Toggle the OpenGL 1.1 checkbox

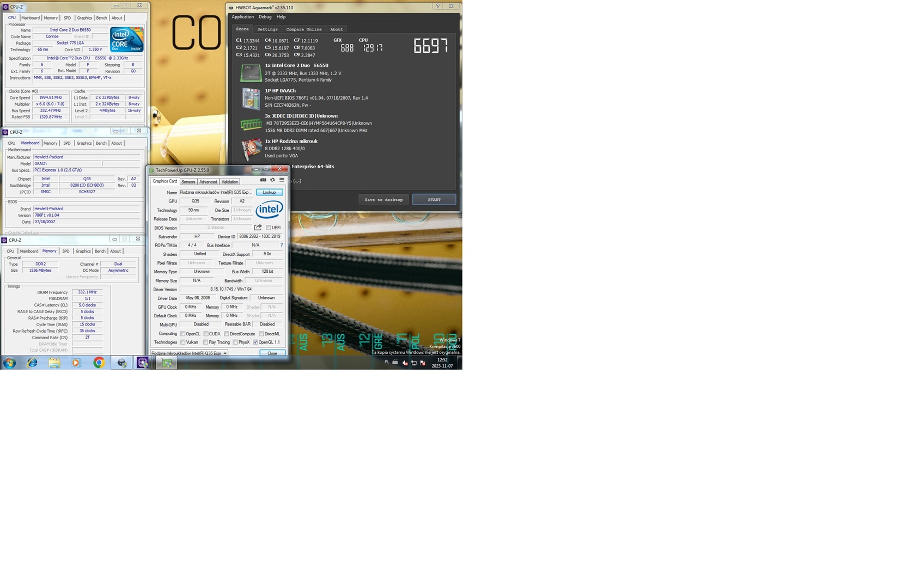(255, 342)
